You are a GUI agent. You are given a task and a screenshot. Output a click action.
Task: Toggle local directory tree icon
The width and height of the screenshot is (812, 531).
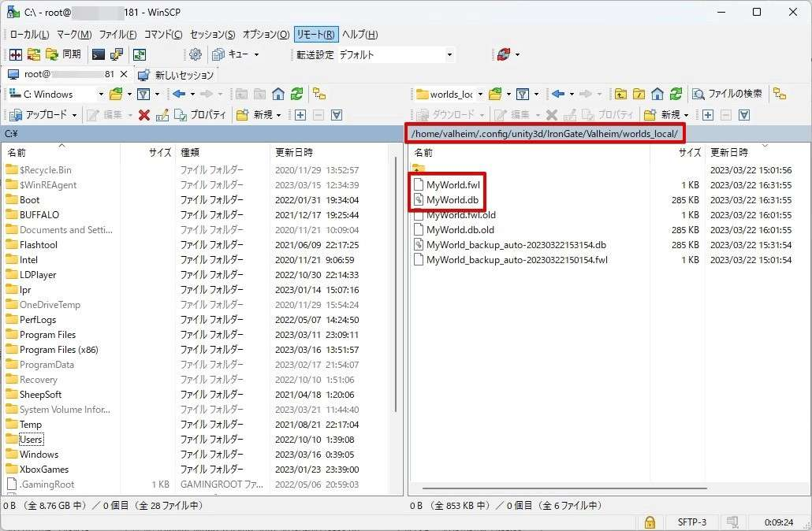(x=319, y=94)
